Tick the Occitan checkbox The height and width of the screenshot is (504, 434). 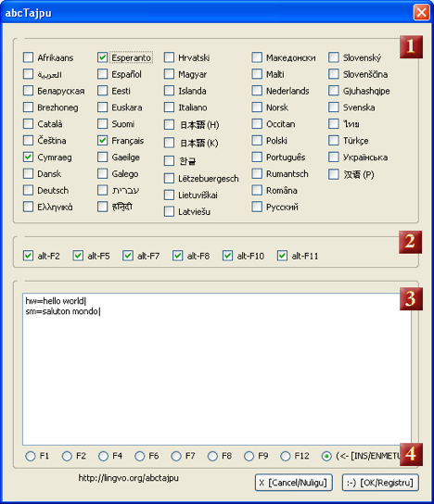coord(257,124)
